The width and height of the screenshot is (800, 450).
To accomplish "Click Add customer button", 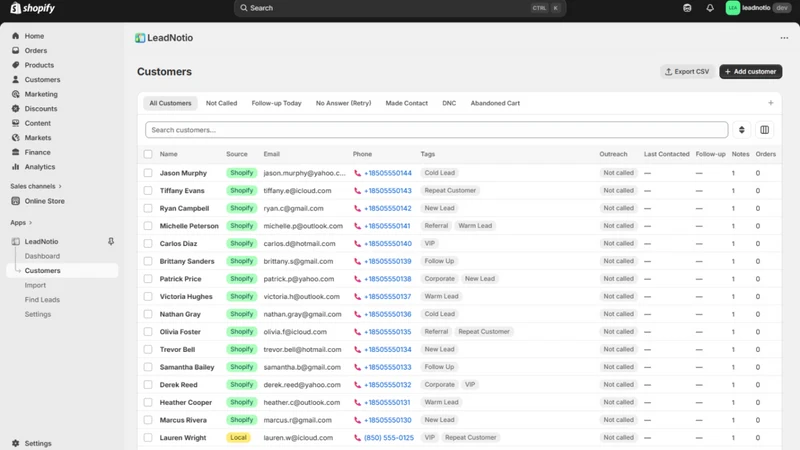I will 751,71.
